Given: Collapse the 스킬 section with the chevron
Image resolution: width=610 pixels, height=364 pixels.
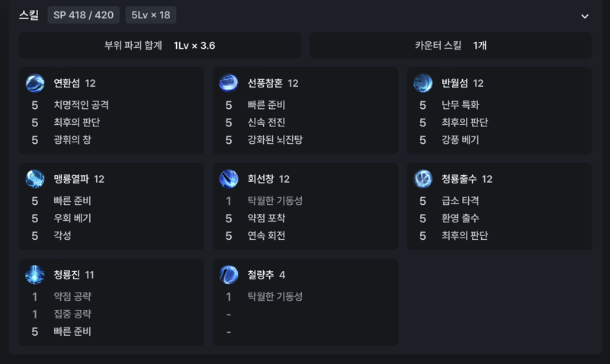Looking at the screenshot, I should click(x=585, y=16).
